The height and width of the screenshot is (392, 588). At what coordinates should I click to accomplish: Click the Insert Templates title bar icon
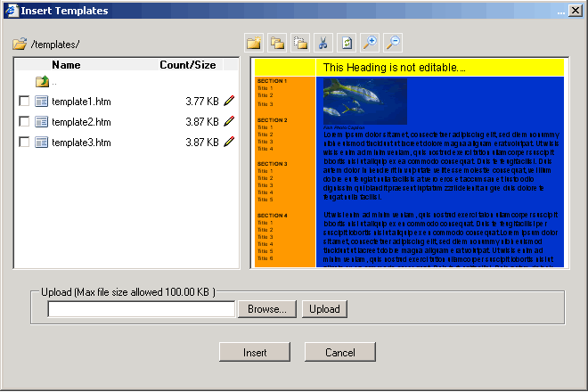[12, 11]
